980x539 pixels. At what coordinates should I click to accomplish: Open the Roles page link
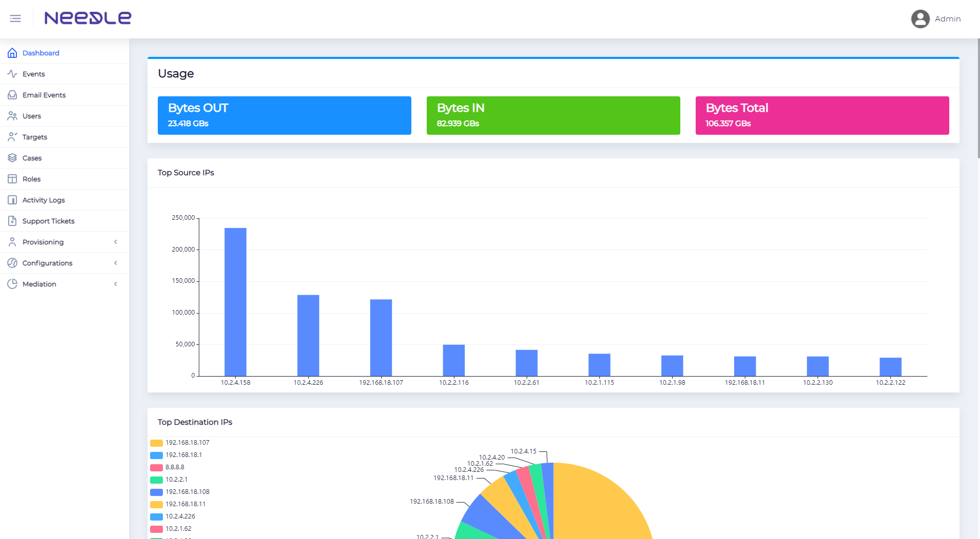click(31, 179)
